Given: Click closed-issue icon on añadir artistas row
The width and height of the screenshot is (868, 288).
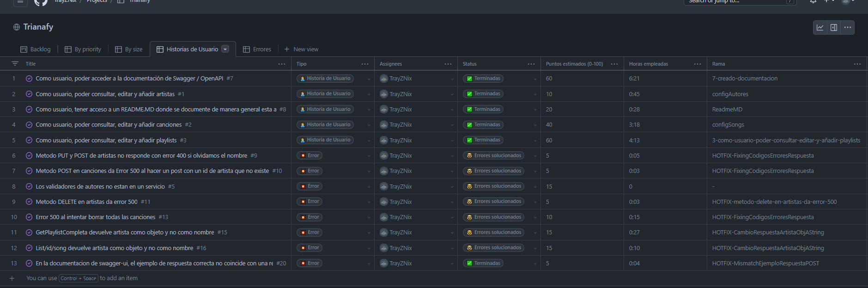Looking at the screenshot, I should coord(29,94).
